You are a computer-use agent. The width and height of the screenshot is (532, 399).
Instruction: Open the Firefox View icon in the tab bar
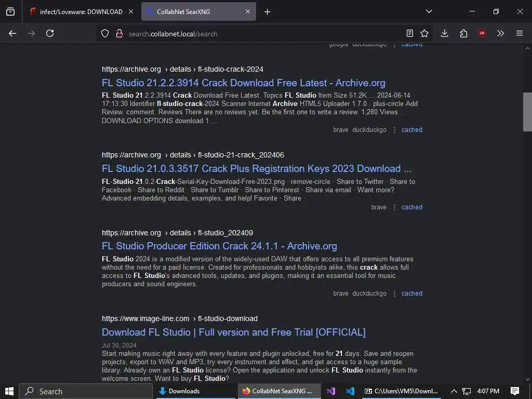coord(10,11)
